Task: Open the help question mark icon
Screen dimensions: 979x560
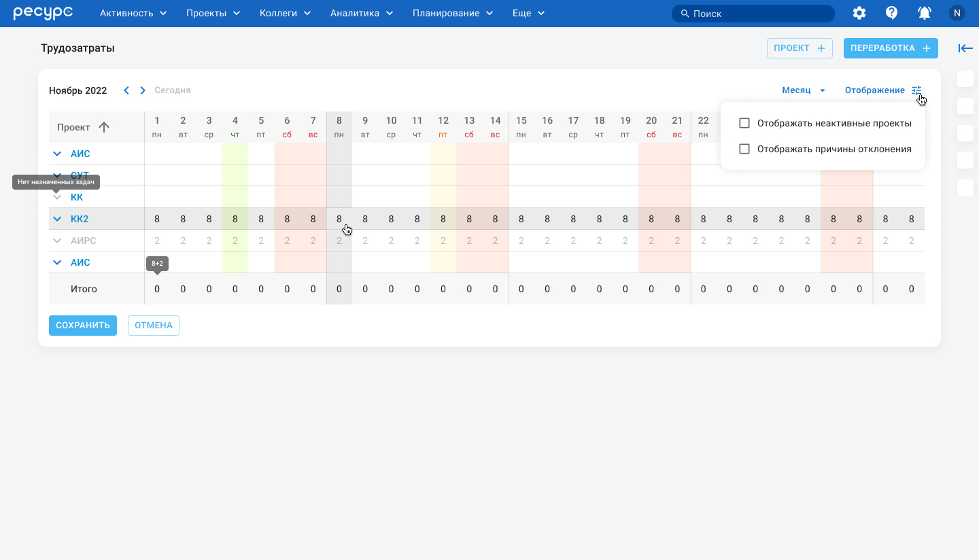Action: (892, 13)
